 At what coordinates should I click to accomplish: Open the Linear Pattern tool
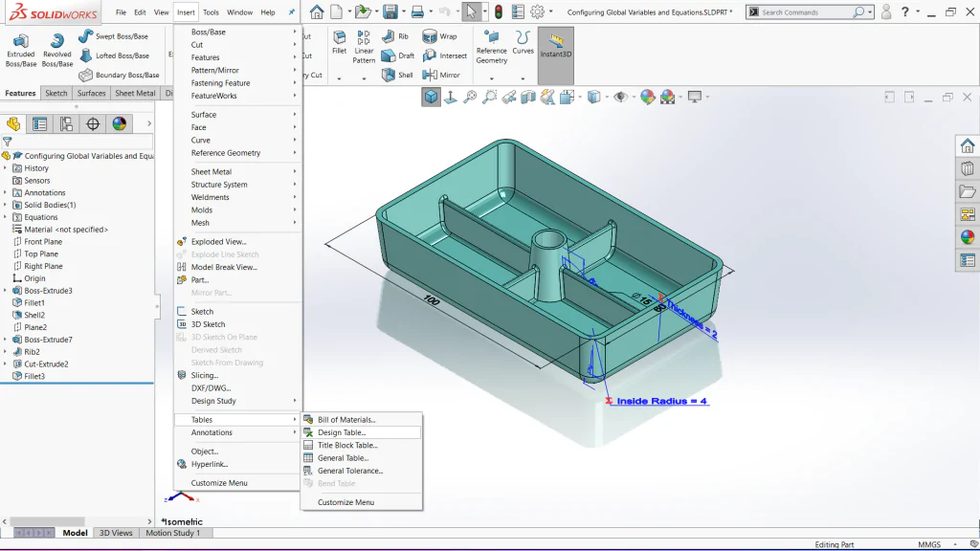364,47
